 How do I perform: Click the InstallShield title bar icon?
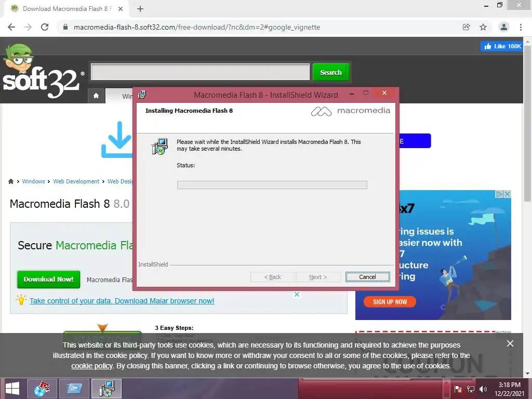142,95
